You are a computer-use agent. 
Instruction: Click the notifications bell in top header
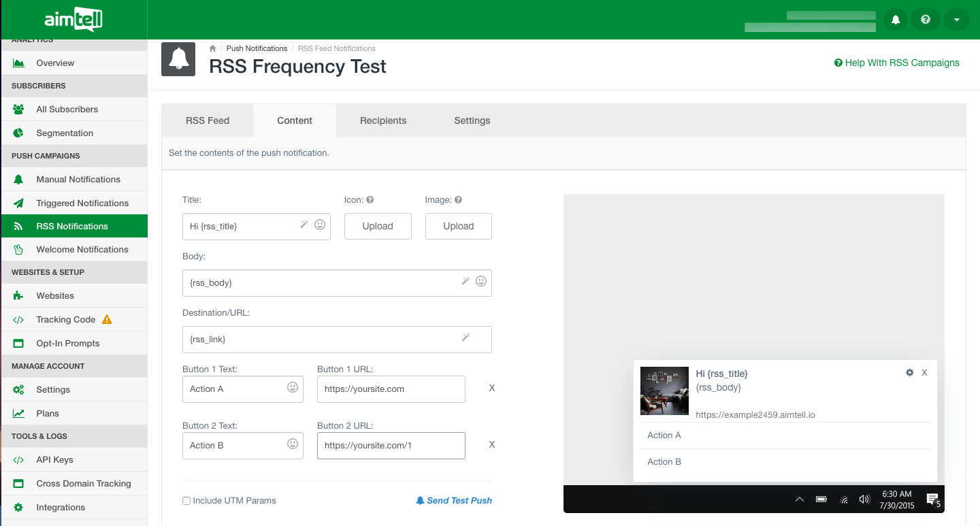tap(896, 20)
